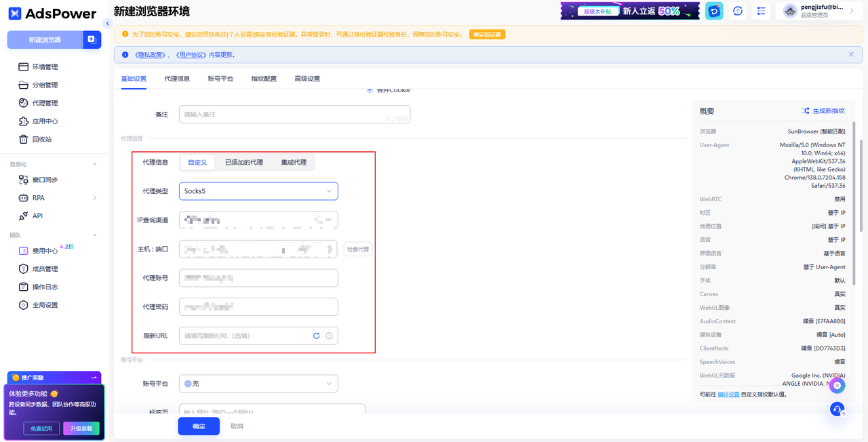Focus the 备注 input field
The width and height of the screenshot is (868, 442).
tap(294, 115)
